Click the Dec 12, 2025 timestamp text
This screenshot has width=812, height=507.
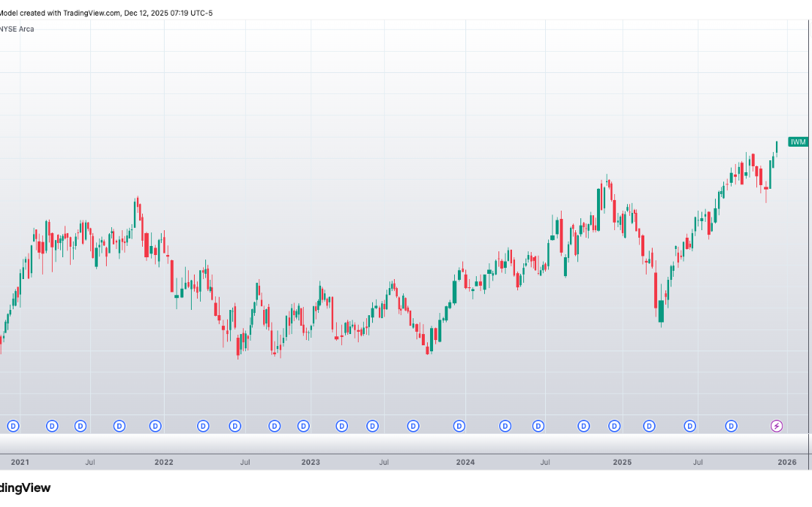(x=167, y=13)
